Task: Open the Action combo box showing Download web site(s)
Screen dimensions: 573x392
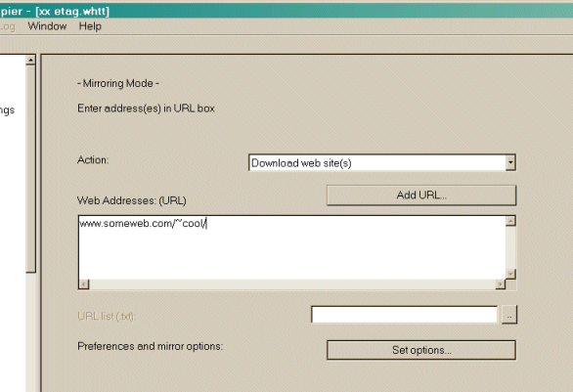Action: 382,162
